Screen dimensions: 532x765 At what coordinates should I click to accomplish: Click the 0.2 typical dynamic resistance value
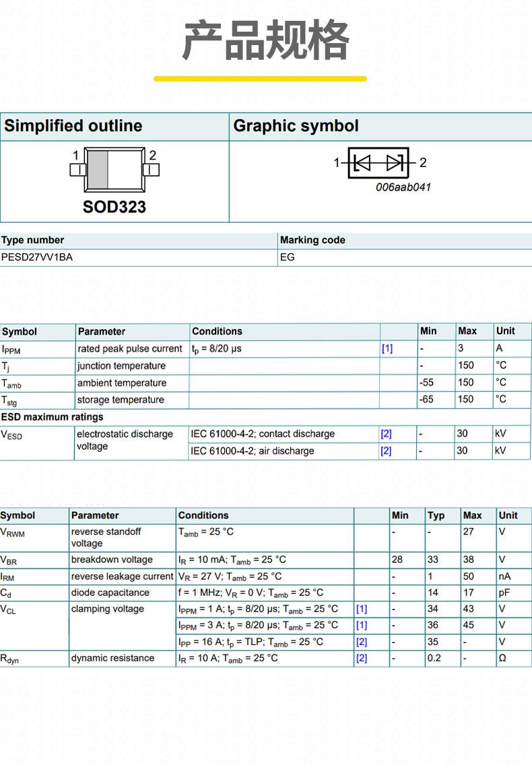pyautogui.click(x=434, y=658)
